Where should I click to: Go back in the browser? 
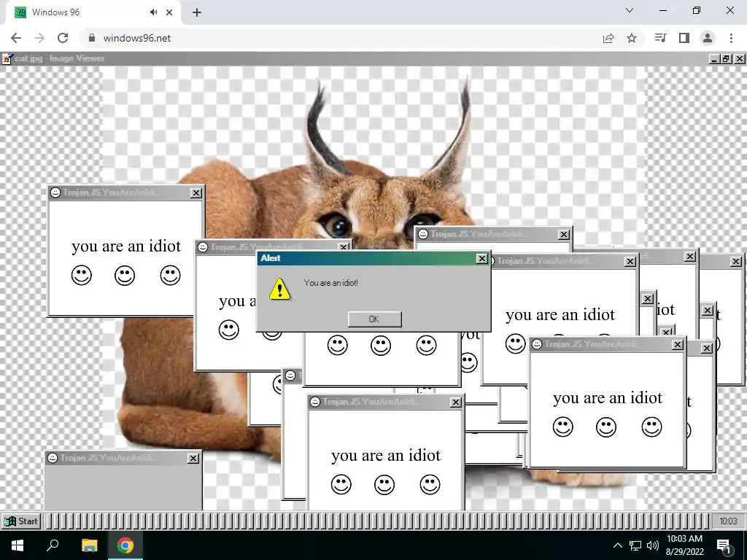pos(16,38)
